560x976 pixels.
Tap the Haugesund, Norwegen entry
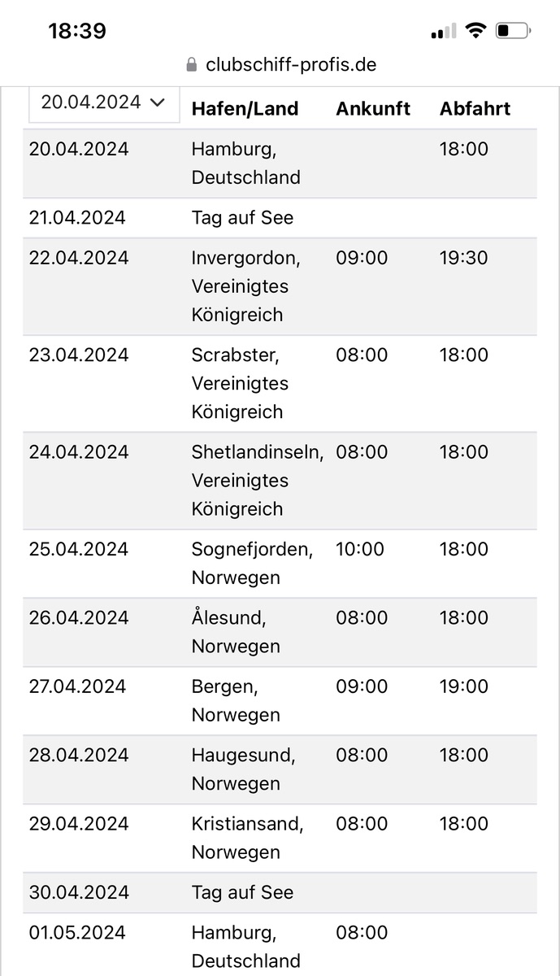[x=244, y=769]
